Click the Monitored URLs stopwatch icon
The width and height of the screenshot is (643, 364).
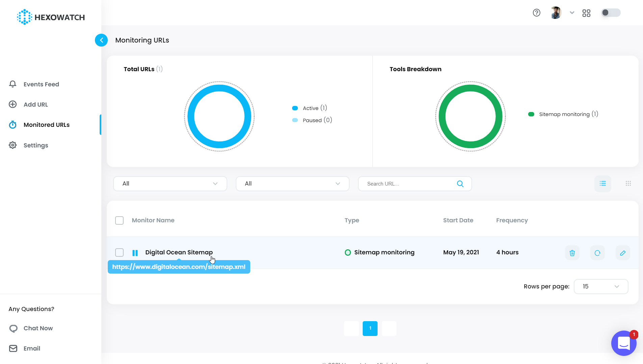point(12,125)
